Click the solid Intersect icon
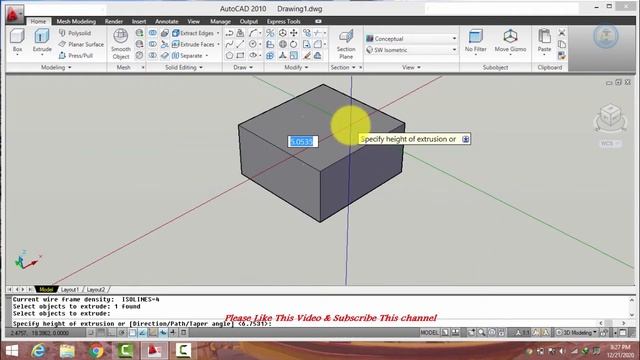 click(x=153, y=55)
